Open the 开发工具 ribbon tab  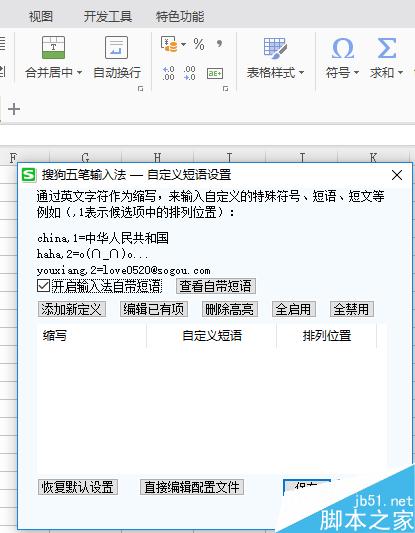click(108, 16)
